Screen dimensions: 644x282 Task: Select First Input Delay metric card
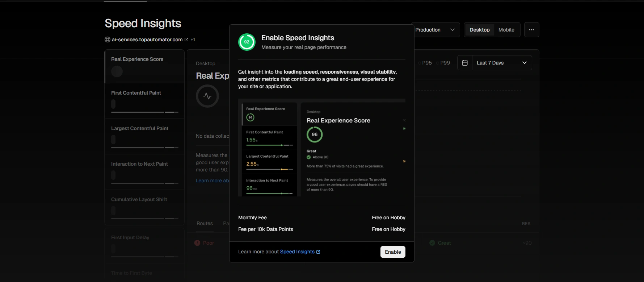(144, 245)
